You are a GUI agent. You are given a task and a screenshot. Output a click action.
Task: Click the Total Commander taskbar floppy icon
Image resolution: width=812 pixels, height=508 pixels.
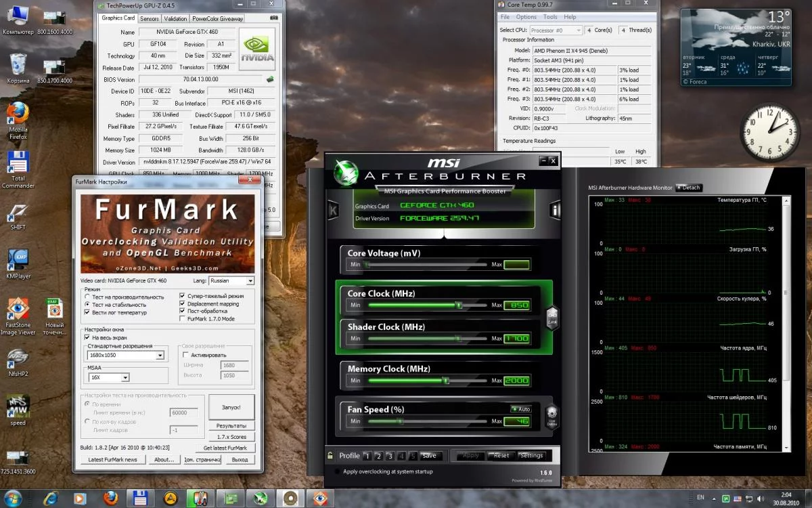click(x=141, y=499)
